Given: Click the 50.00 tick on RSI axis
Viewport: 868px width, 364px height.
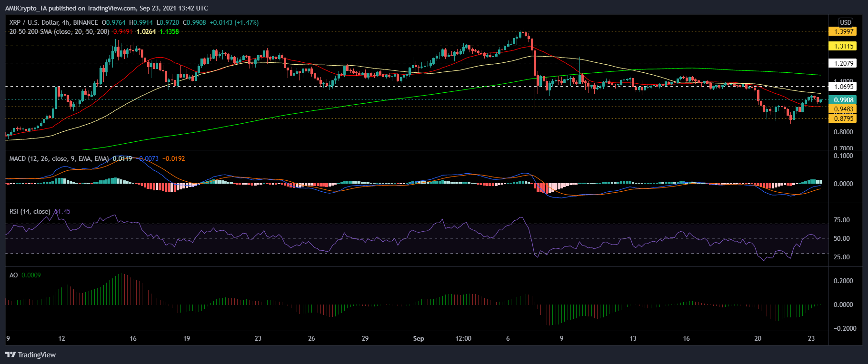Looking at the screenshot, I should click(x=841, y=238).
